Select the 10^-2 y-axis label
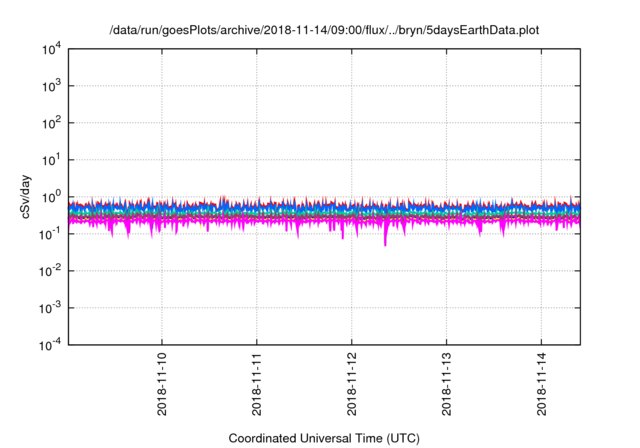This screenshot has height=448, width=640. coord(50,272)
